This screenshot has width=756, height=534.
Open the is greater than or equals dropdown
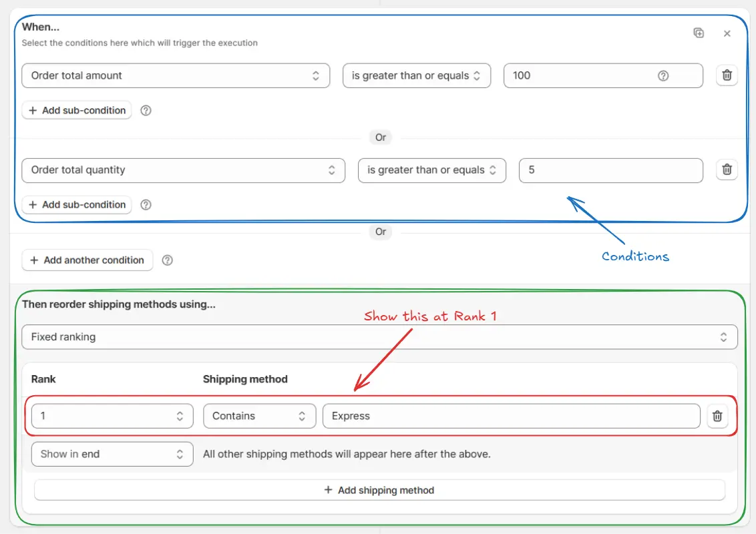click(417, 75)
